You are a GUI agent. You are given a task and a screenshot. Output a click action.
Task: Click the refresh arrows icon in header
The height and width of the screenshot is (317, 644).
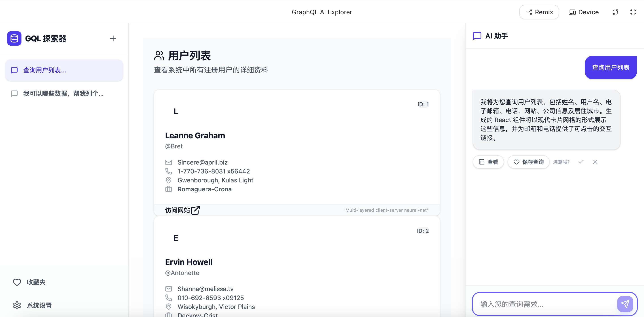pos(615,12)
